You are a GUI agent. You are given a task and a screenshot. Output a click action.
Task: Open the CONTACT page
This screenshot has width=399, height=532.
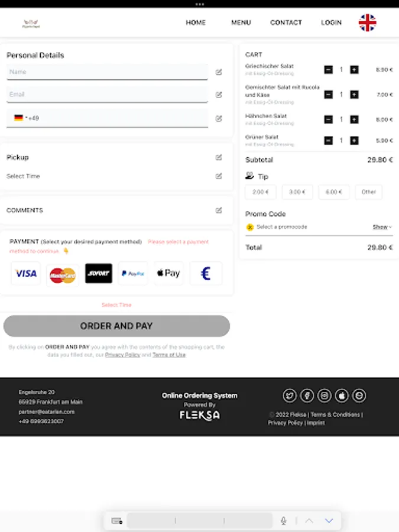coord(286,22)
